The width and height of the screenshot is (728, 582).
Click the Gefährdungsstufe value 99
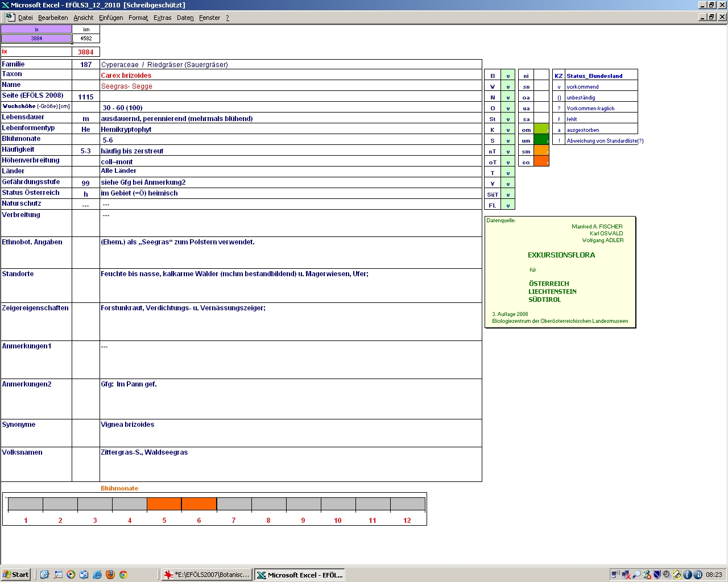pyautogui.click(x=86, y=183)
